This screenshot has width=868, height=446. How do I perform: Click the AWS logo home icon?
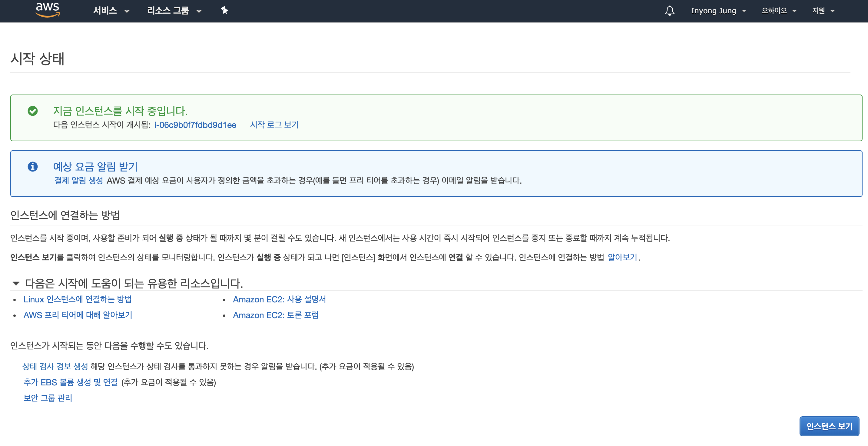coord(48,10)
